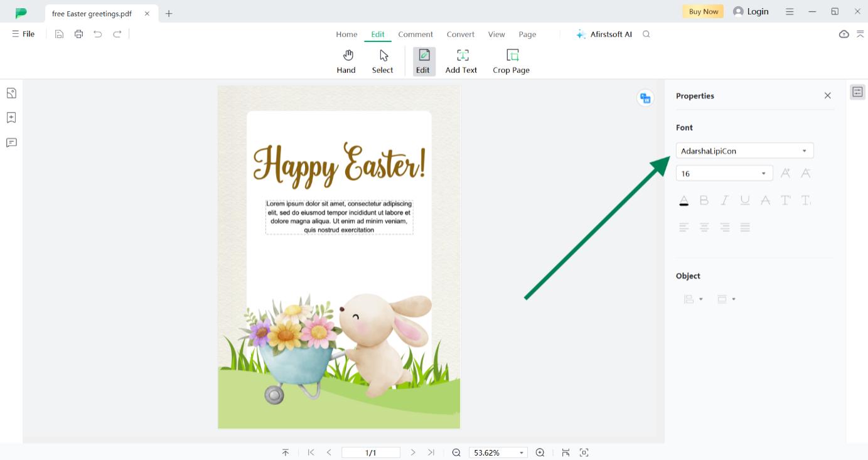This screenshot has height=460, width=868.
Task: Go to the previous page
Action: coord(329,452)
